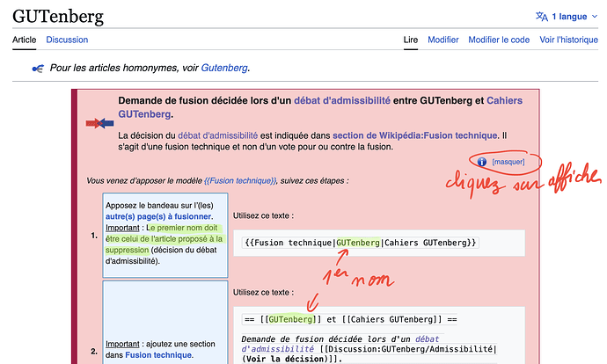This screenshot has width=607, height=364.
Task: Expand the '1 langue' dropdown chevron
Action: [x=595, y=17]
